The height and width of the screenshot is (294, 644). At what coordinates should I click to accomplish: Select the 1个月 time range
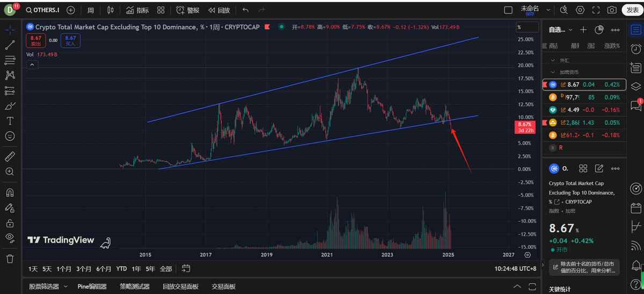point(64,268)
